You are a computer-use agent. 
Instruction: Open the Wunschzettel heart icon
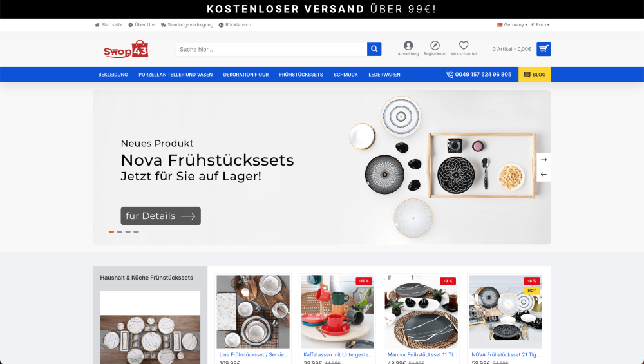(x=464, y=45)
